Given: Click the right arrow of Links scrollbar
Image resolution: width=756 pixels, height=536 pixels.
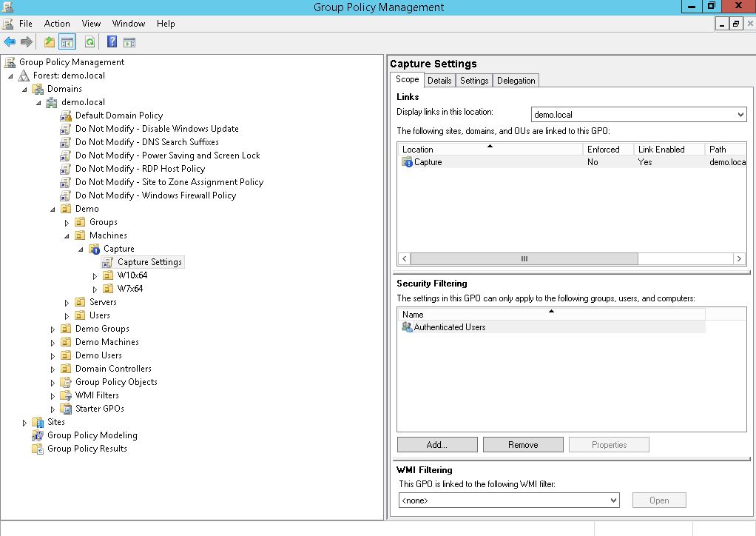Looking at the screenshot, I should pos(739,259).
